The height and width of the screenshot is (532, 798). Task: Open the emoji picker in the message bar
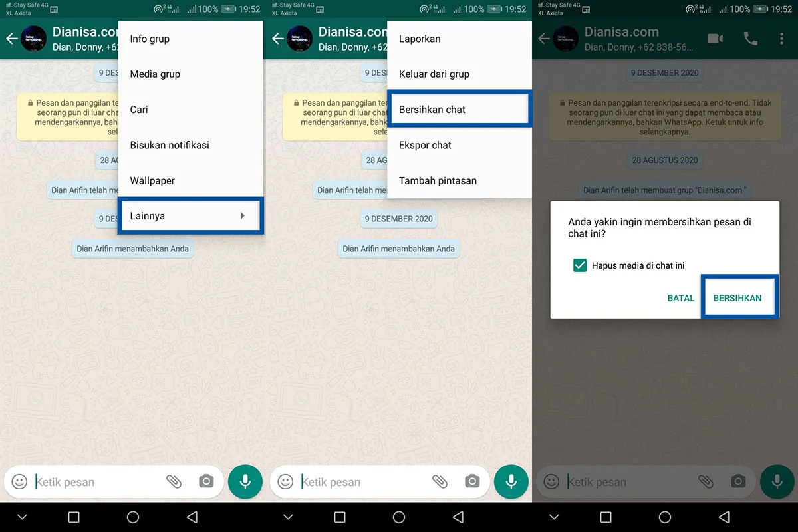point(19,481)
